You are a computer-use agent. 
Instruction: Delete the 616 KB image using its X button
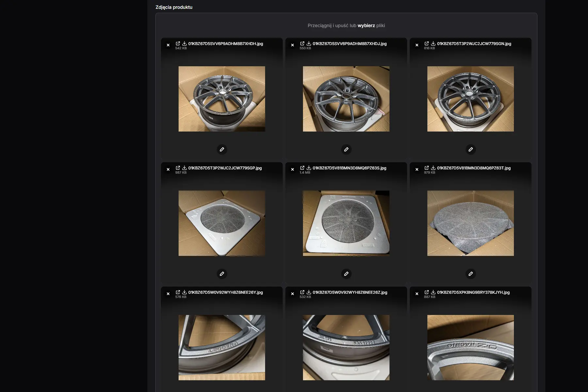pos(417,45)
